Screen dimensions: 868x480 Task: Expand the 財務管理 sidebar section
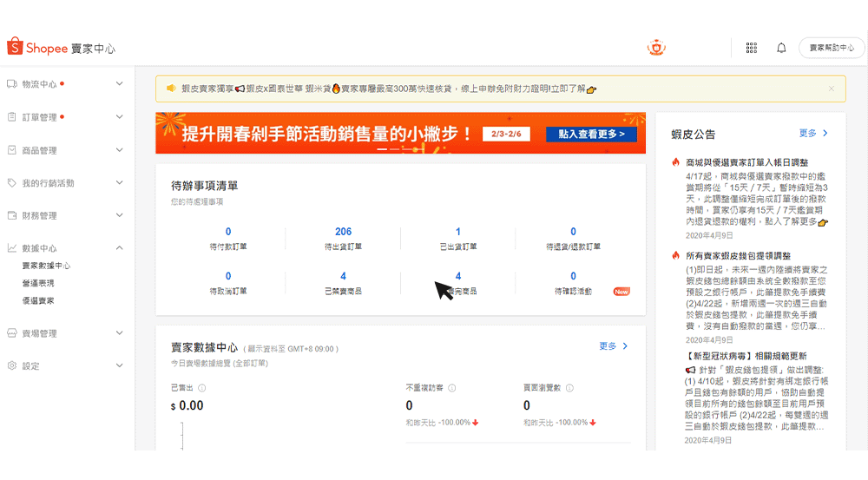tap(120, 215)
